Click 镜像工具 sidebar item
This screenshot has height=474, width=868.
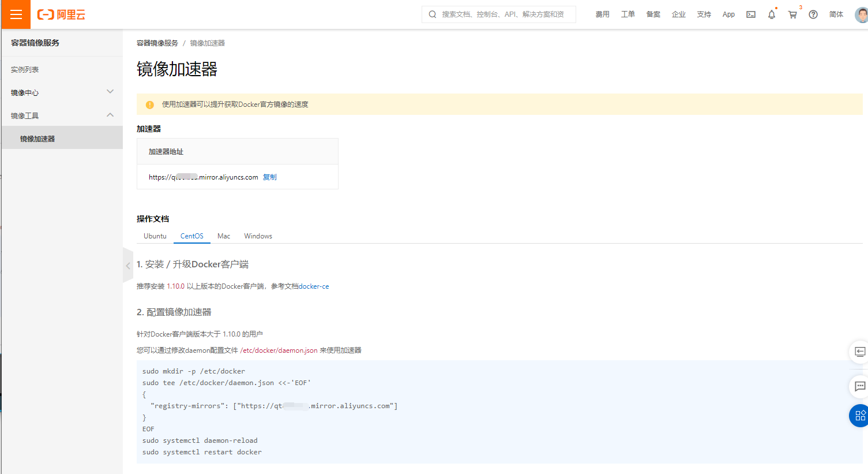tap(25, 115)
